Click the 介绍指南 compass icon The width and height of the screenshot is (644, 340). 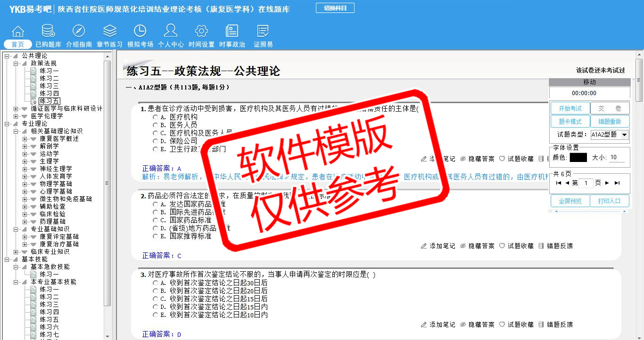click(79, 32)
